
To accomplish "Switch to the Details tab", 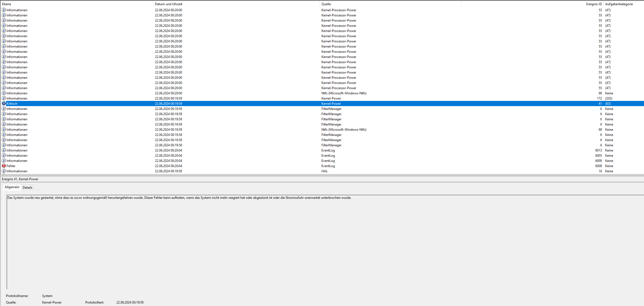I will [x=27, y=187].
